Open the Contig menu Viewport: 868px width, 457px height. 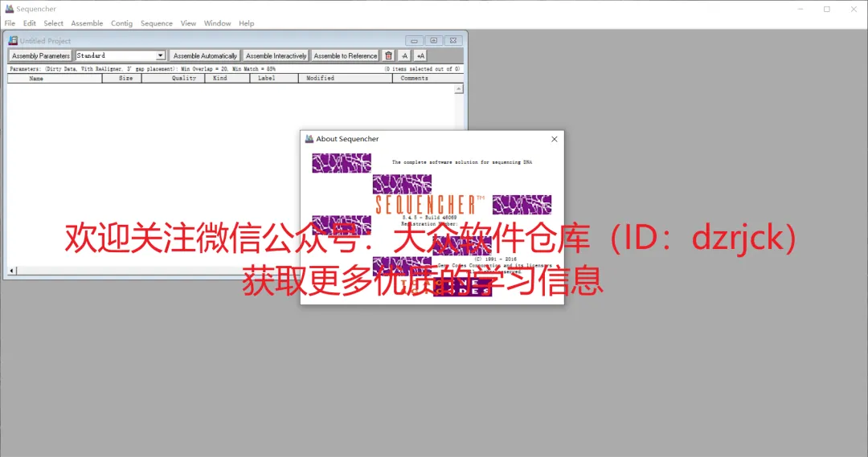[x=122, y=23]
